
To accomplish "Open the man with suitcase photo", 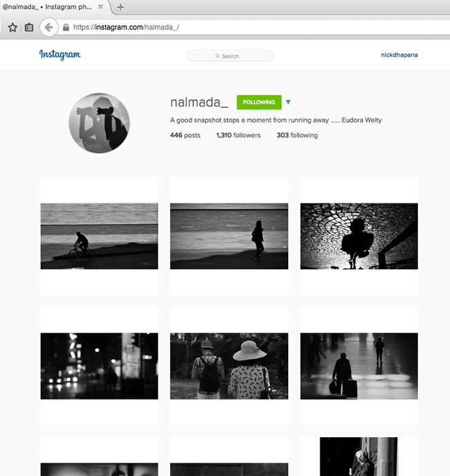I will [359, 366].
